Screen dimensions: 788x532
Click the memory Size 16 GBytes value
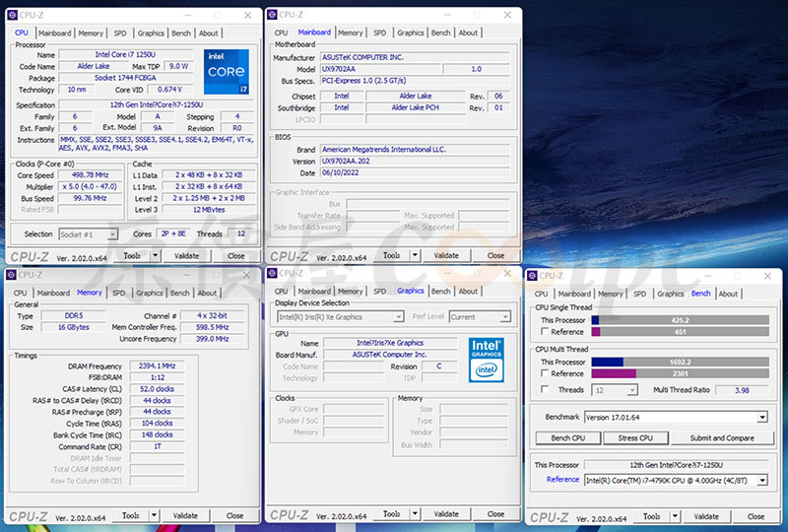click(x=73, y=327)
